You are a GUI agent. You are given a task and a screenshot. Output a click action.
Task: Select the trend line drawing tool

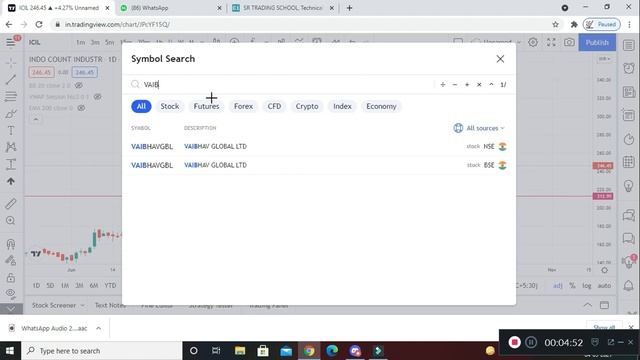(11, 79)
